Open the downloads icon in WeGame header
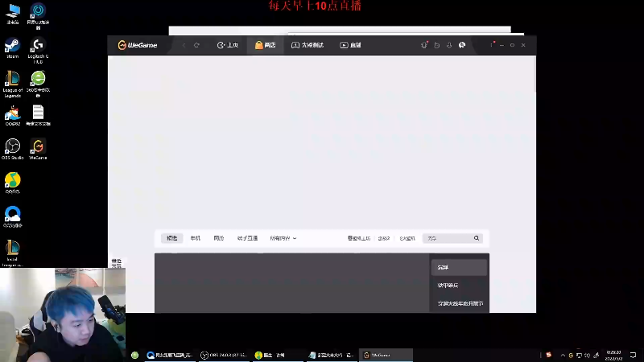The width and height of the screenshot is (644, 362). [x=449, y=45]
